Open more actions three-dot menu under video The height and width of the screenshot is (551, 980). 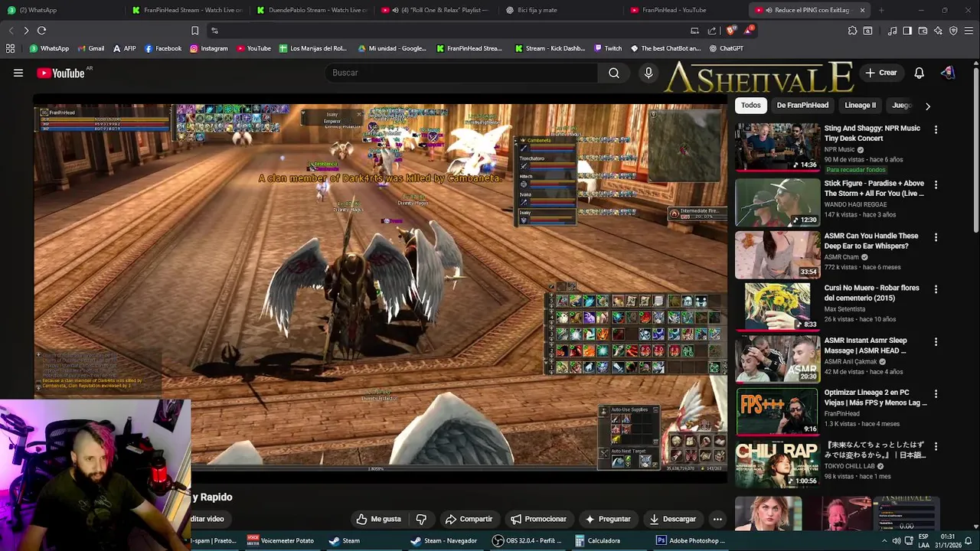(717, 519)
